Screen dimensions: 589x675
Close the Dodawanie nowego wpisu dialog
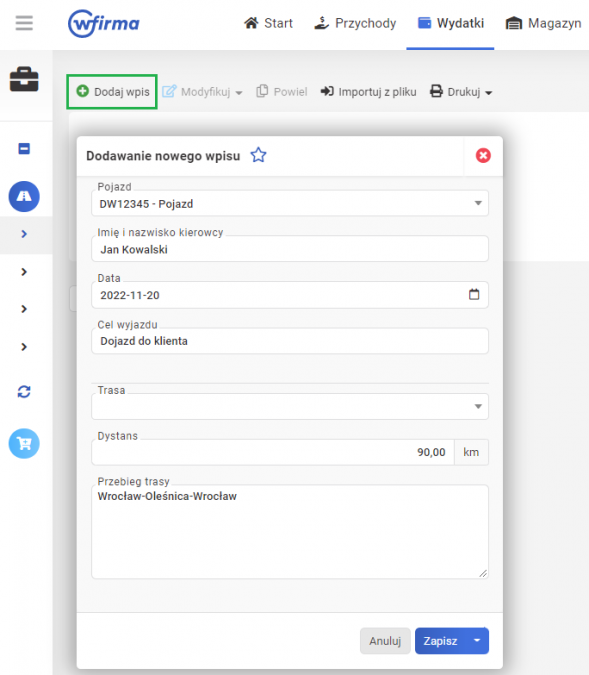(x=483, y=155)
